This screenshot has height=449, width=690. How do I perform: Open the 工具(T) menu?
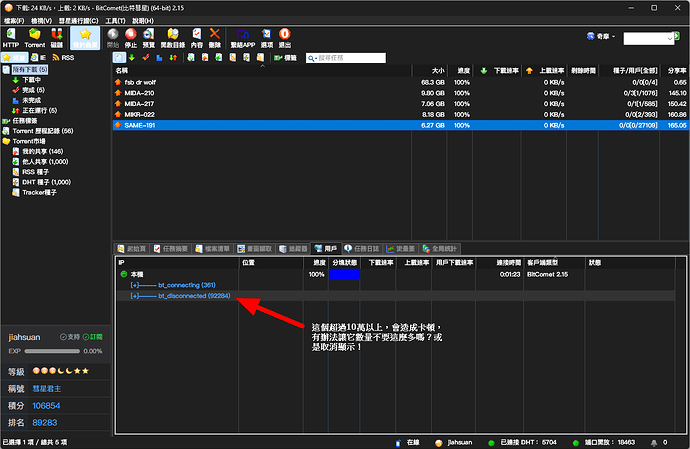point(115,21)
